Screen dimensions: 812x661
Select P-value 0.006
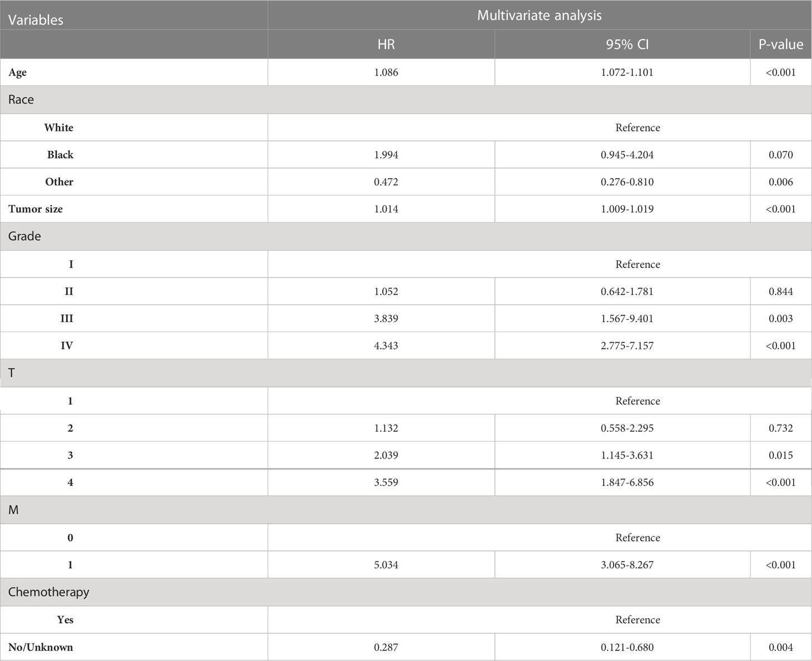click(x=780, y=182)
